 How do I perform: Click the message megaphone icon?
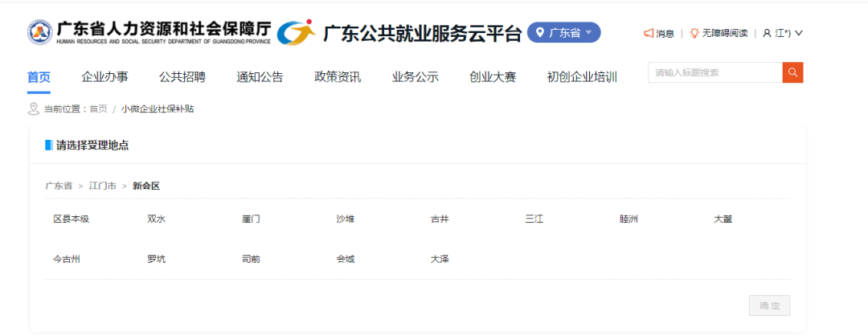click(x=649, y=33)
